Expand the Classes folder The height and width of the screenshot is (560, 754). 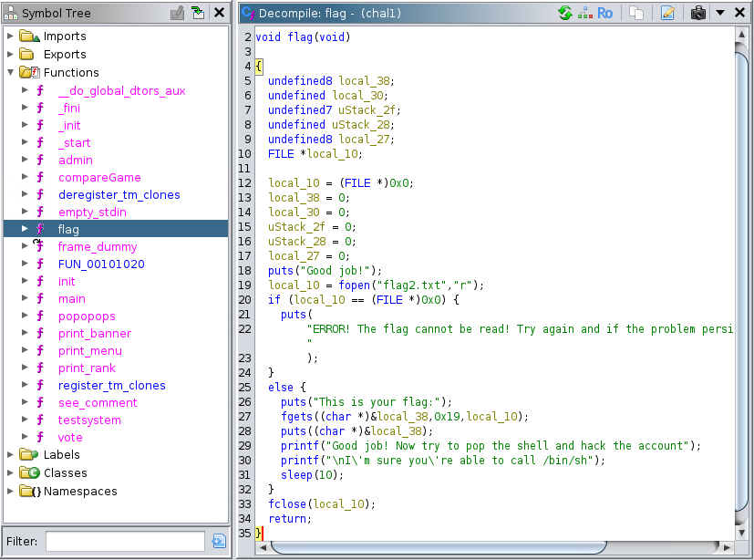click(10, 473)
